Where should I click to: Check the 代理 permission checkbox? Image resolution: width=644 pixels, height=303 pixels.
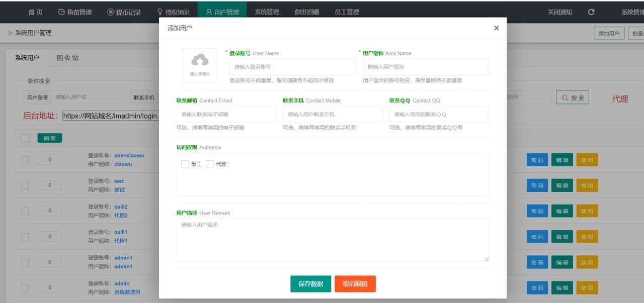click(209, 164)
